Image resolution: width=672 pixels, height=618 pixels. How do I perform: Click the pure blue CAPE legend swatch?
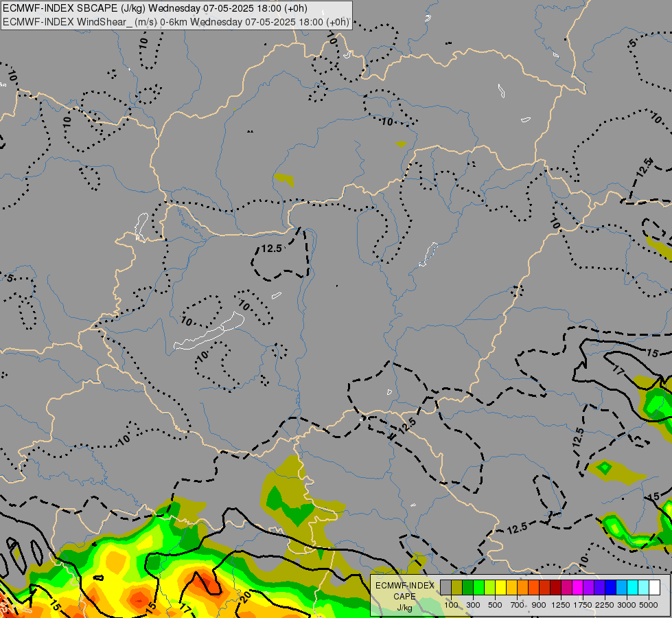[611, 587]
